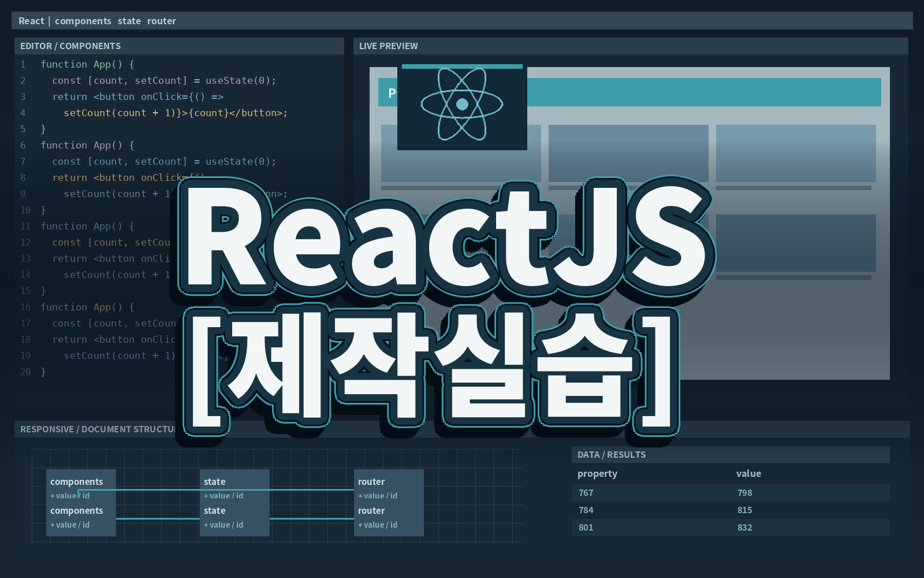The height and width of the screenshot is (578, 924).
Task: Click line number 4 in editor gutter
Action: pyautogui.click(x=23, y=113)
